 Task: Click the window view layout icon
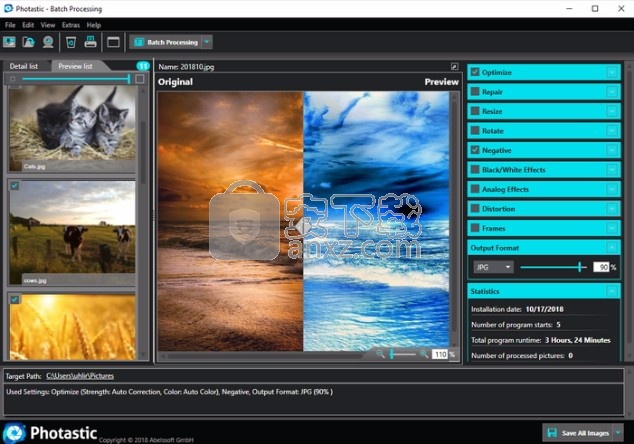tap(113, 42)
